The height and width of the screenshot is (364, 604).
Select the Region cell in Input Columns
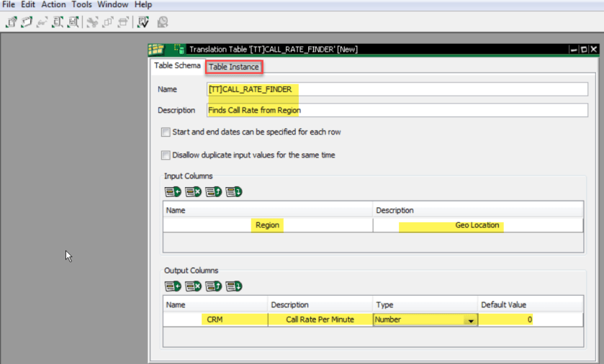click(x=268, y=225)
